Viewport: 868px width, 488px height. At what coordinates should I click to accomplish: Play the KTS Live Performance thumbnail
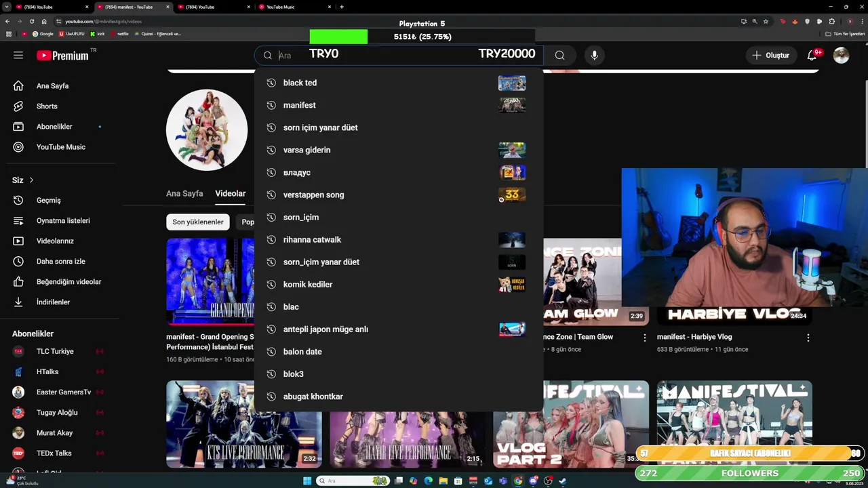coord(244,424)
